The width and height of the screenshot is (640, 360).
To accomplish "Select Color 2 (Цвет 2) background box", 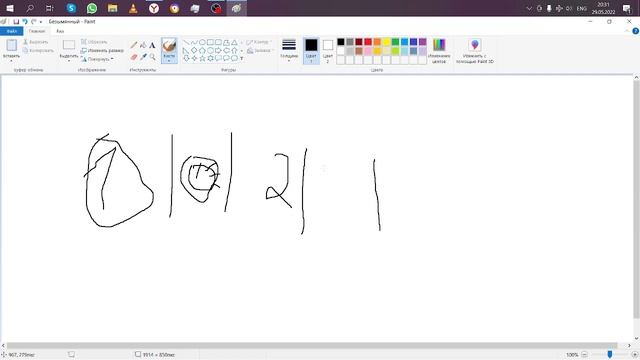I will (x=328, y=51).
